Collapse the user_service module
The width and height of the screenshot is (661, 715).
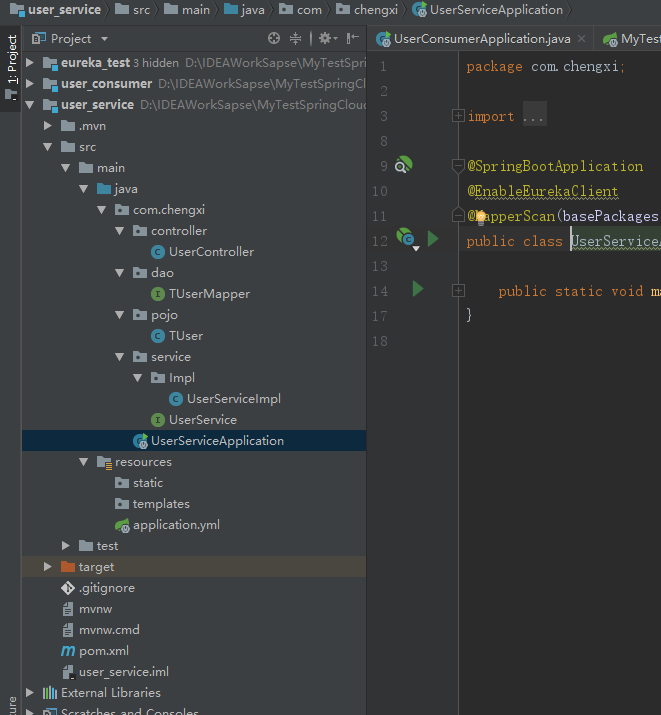tap(30, 104)
